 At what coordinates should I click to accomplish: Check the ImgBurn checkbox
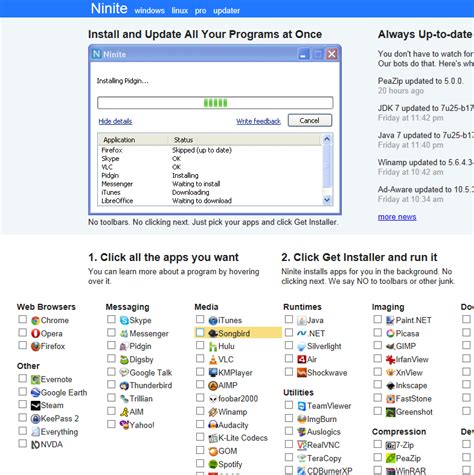[289, 418]
